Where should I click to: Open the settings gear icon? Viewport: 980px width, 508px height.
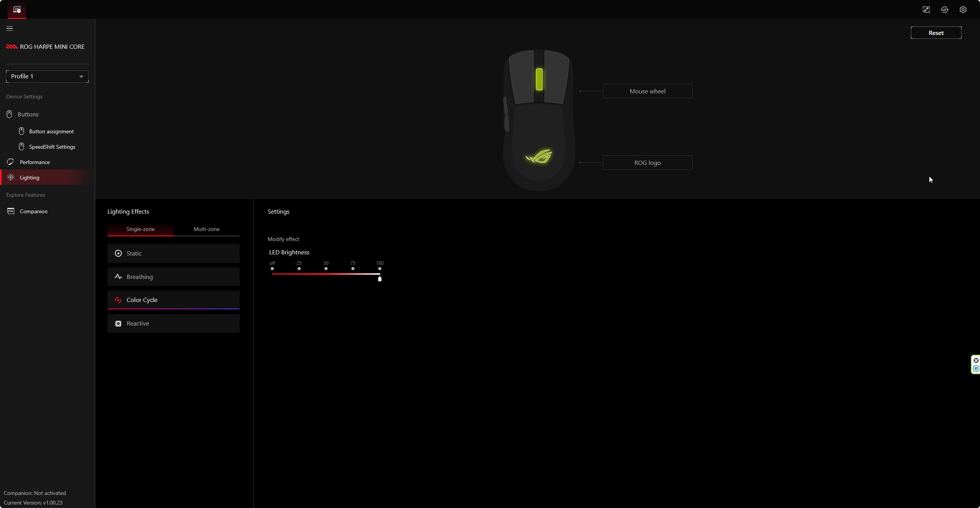[963, 10]
